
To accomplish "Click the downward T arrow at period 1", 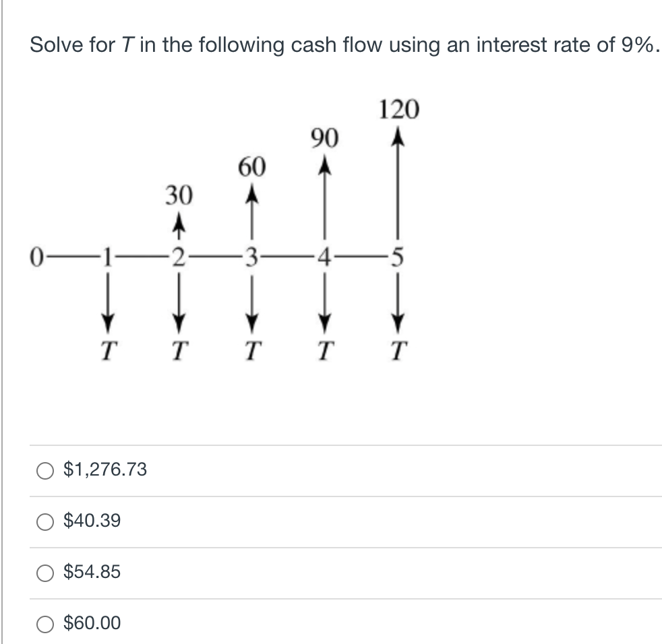I will (x=108, y=296).
